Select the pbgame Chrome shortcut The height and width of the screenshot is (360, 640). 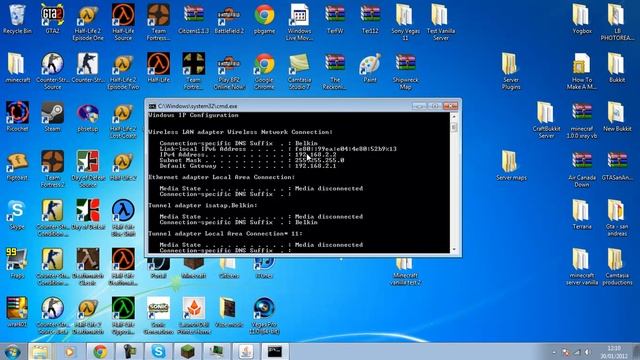click(x=264, y=19)
